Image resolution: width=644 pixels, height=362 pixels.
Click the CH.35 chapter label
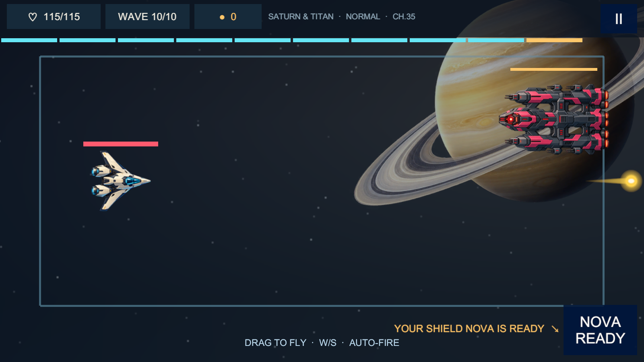(x=404, y=16)
